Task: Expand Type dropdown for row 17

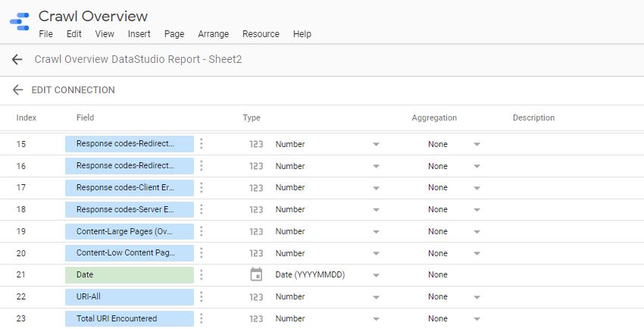Action: pos(375,188)
